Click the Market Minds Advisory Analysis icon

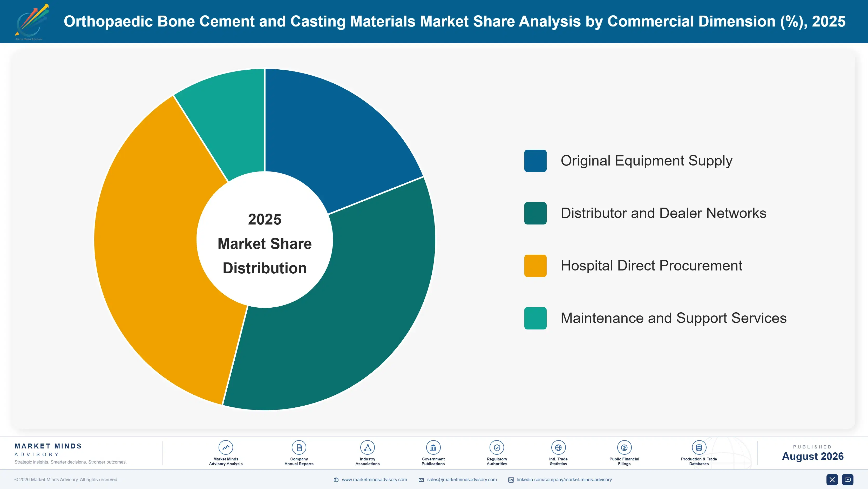click(226, 447)
